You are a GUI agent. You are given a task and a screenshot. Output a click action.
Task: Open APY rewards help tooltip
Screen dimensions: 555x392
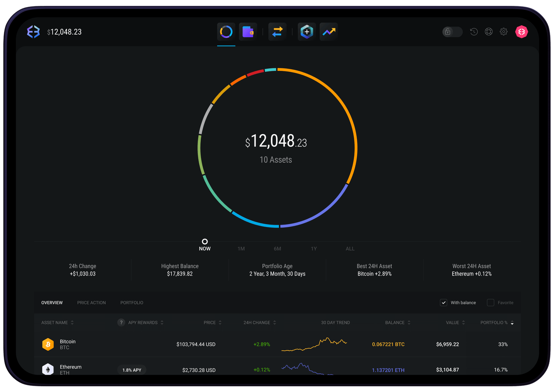tap(121, 322)
